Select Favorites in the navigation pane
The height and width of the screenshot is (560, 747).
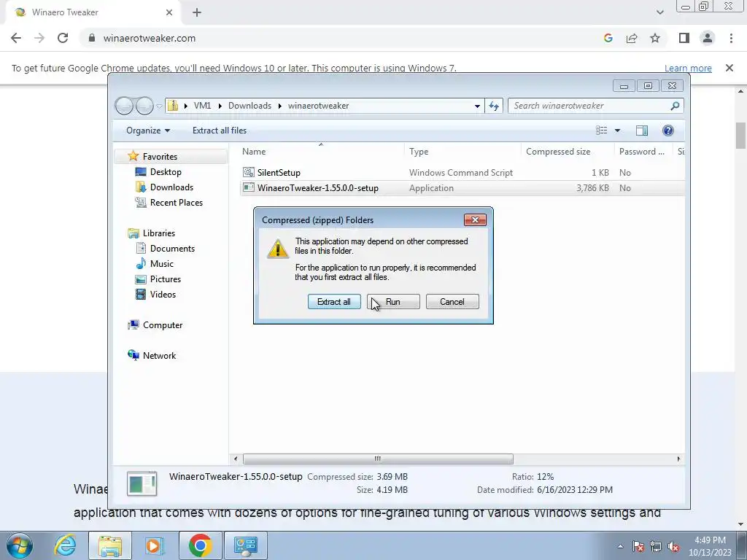[160, 156]
